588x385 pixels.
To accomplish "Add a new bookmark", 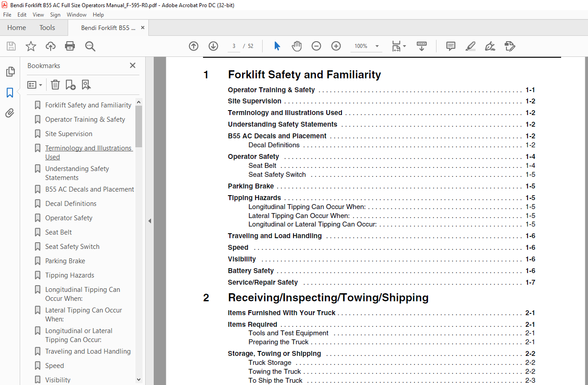I will pos(70,85).
